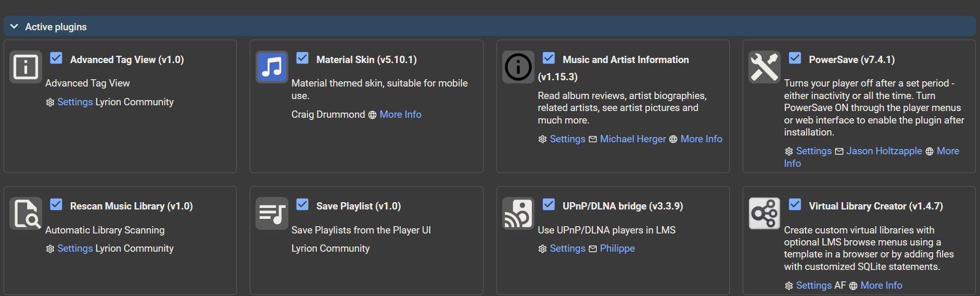Click the Material Skin music note icon
Screen dimensions: 980x296
272,67
